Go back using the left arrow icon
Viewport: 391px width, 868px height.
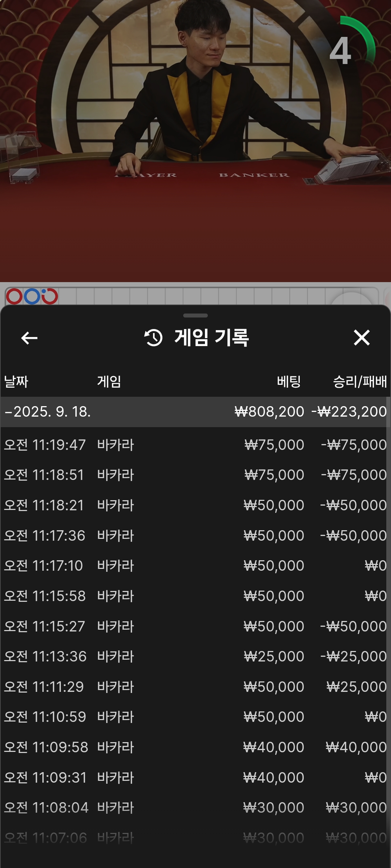pos(29,338)
